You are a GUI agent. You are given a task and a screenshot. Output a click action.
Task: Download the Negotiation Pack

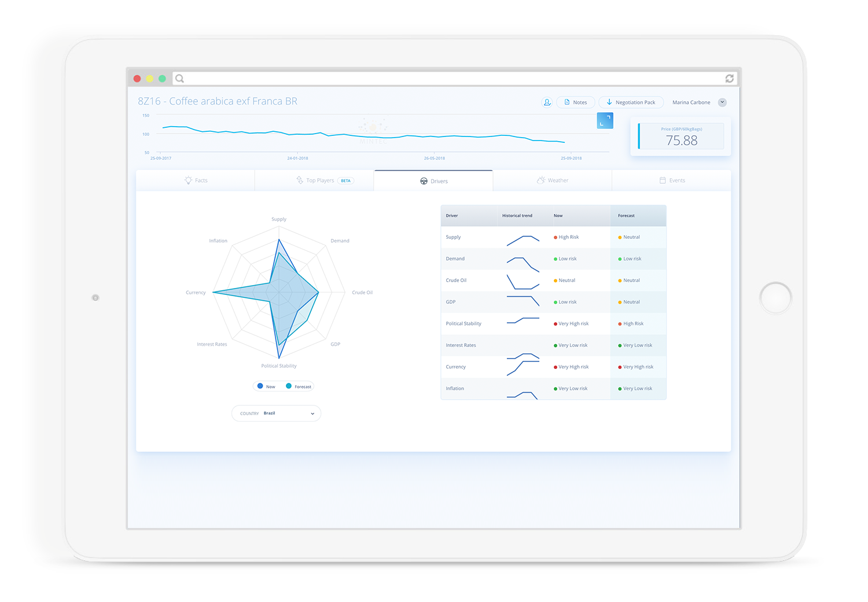(x=631, y=102)
